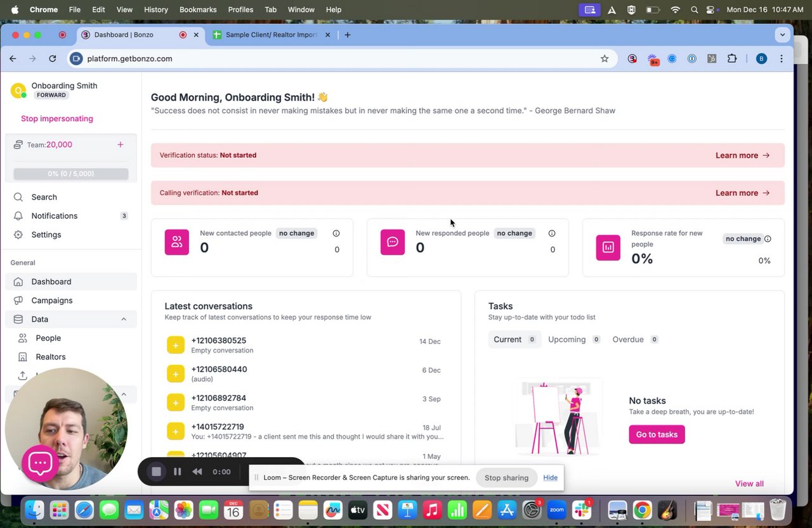Open Zoom from the Dock

[x=556, y=510]
